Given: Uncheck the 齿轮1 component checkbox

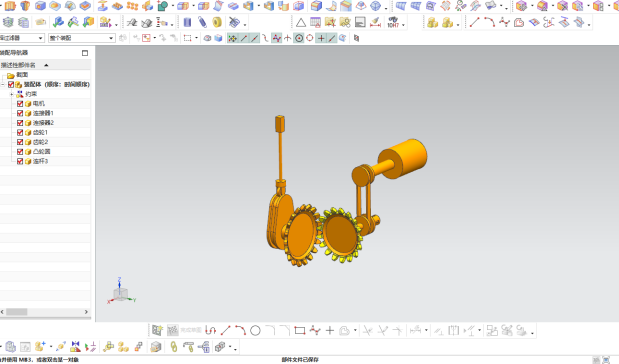Looking at the screenshot, I should tap(20, 133).
